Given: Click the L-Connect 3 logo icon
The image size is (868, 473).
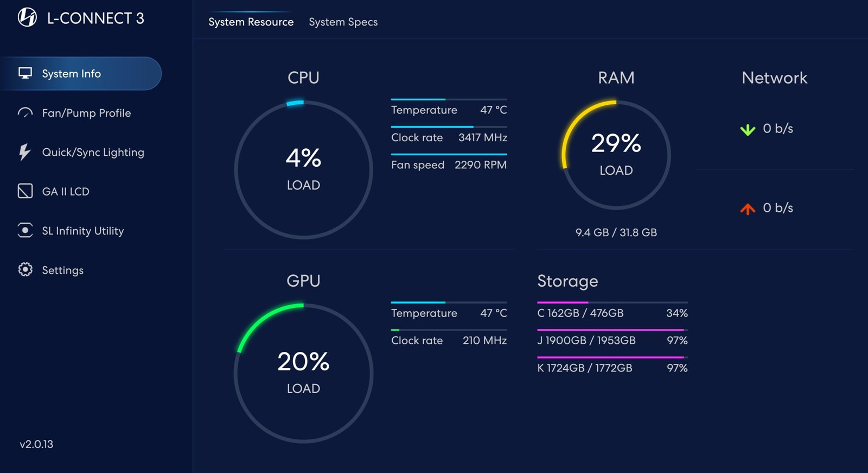Looking at the screenshot, I should [27, 17].
